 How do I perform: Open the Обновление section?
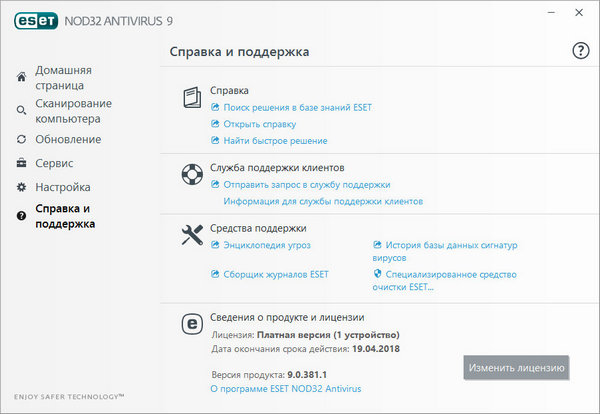pyautogui.click(x=68, y=139)
